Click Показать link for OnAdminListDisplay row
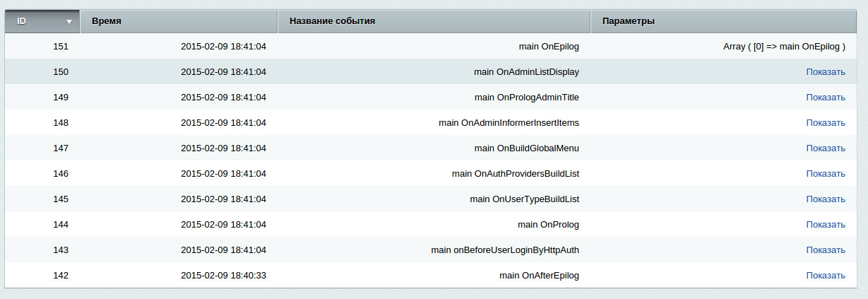The width and height of the screenshot is (868, 299). coord(825,72)
